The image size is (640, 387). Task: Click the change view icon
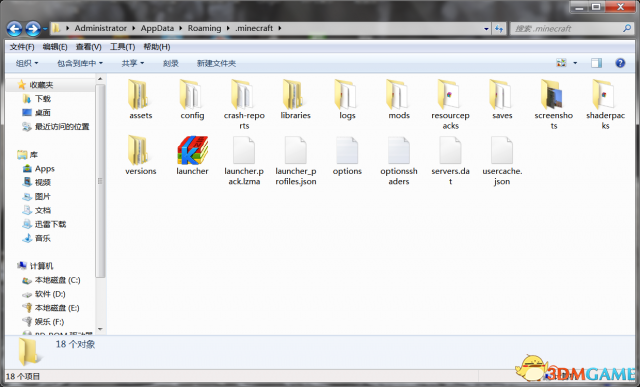point(562,63)
